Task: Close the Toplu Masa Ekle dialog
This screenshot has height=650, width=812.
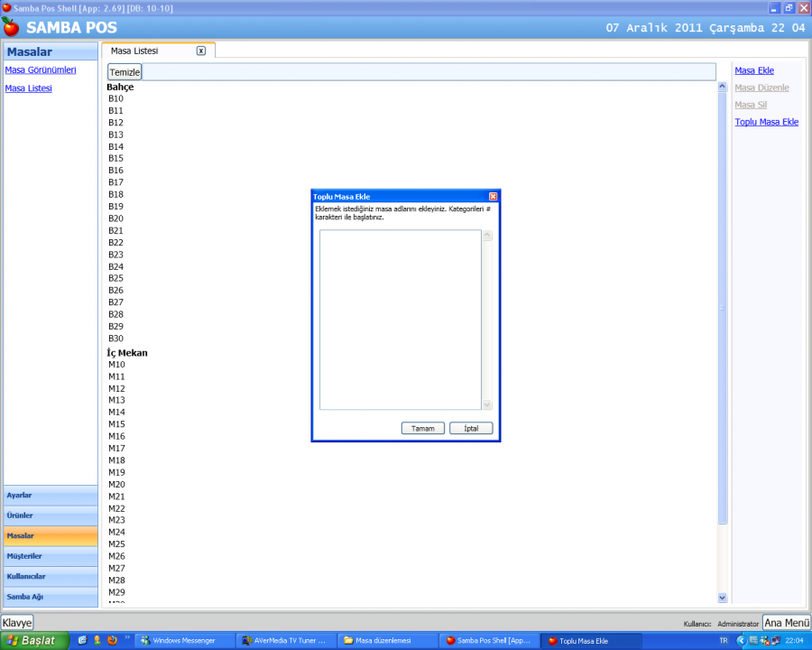Action: click(493, 197)
